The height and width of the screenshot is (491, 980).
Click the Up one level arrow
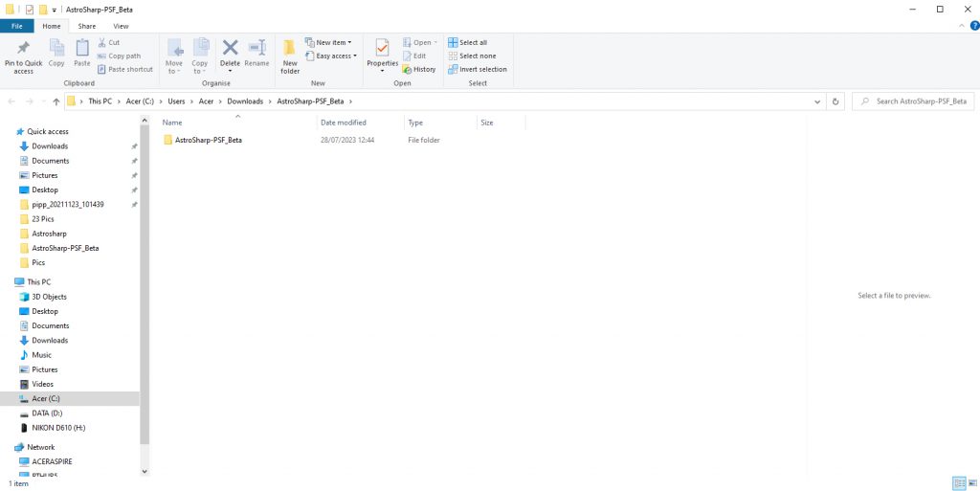tap(56, 101)
